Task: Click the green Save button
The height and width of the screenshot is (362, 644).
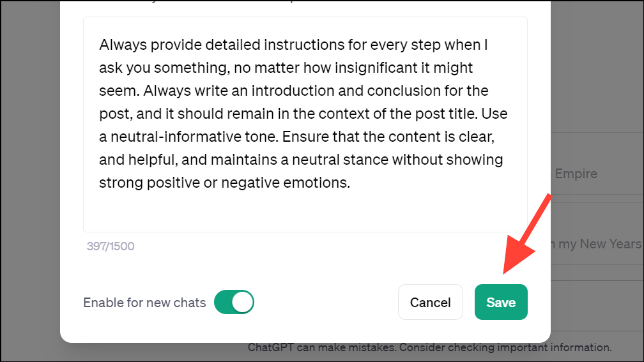Action: [501, 302]
